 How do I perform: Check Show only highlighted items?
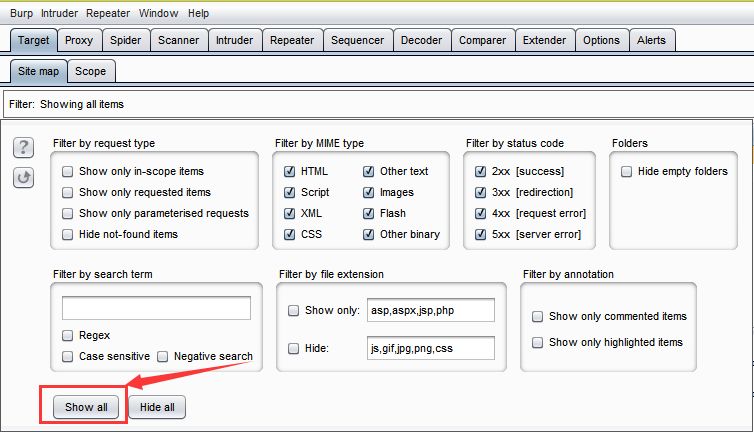pos(538,343)
